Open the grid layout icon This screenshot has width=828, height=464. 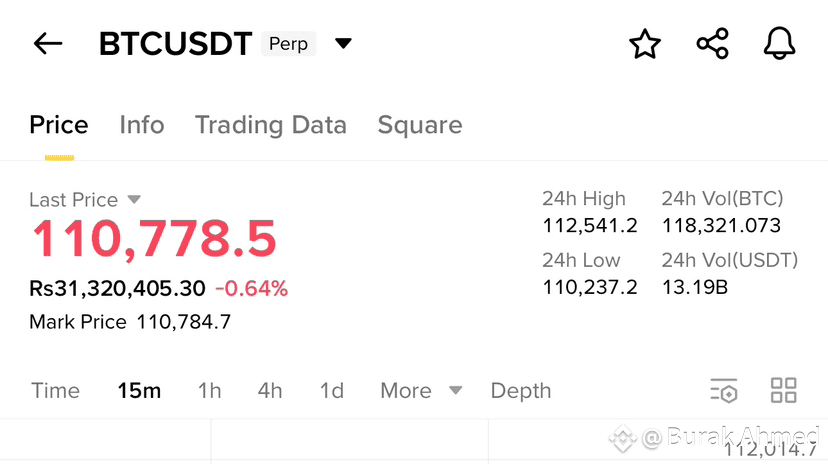tap(784, 391)
